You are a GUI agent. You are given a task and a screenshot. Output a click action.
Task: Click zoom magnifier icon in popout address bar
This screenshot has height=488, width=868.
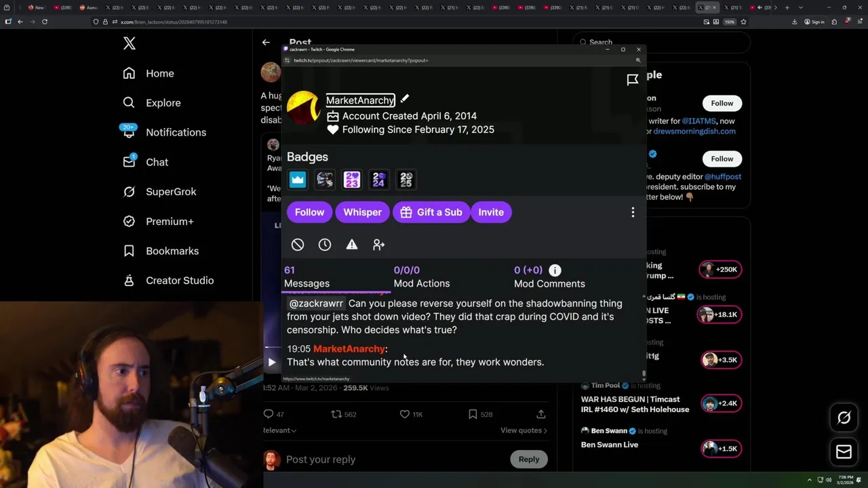point(638,60)
